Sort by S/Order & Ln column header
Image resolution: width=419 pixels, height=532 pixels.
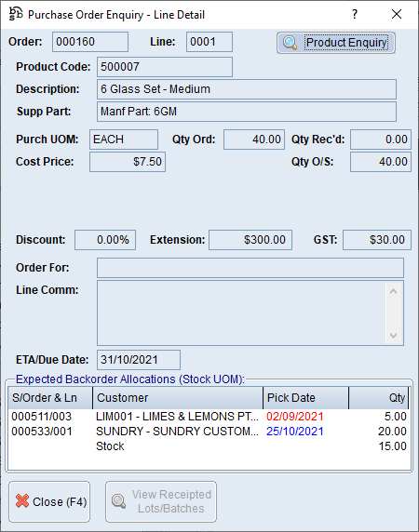(50, 398)
